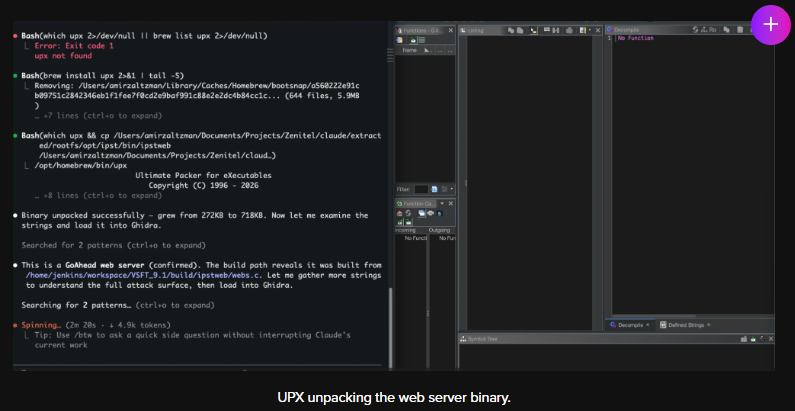Close the Function Call Trees panel

451,203
